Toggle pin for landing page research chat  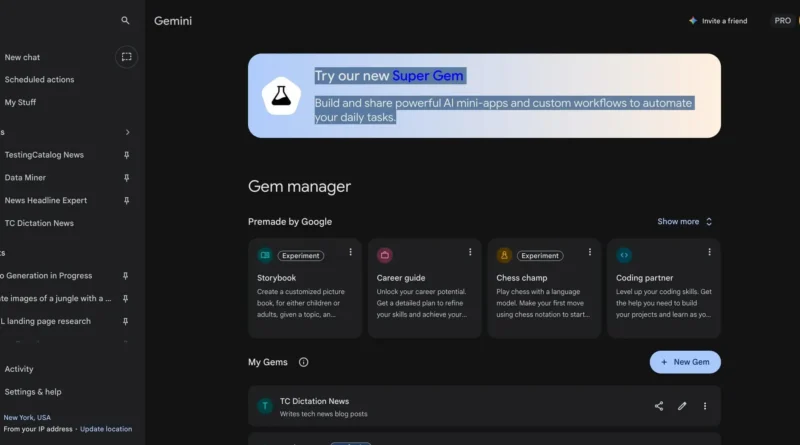(x=126, y=321)
